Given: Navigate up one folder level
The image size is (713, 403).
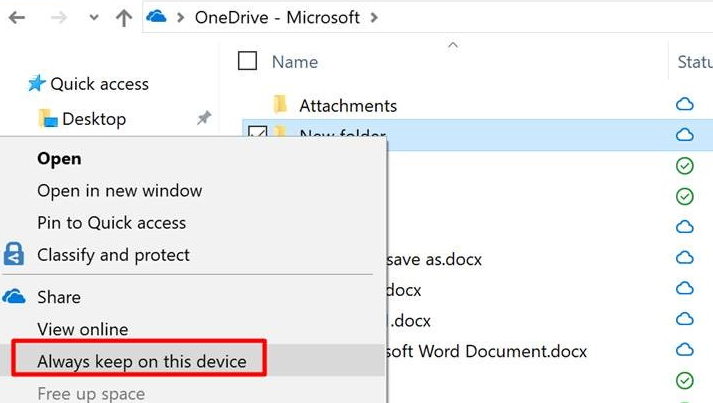Looking at the screenshot, I should [x=124, y=18].
